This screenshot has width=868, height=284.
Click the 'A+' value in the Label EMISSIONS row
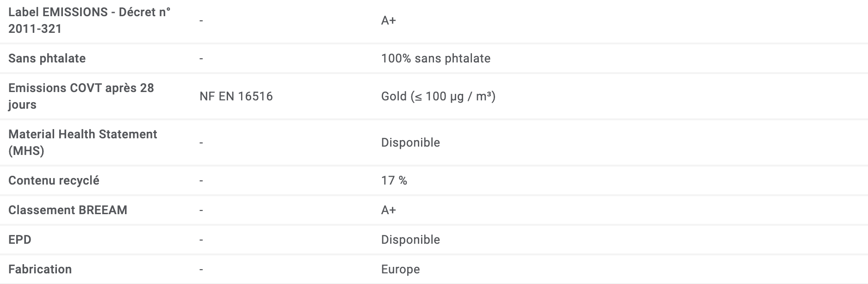[388, 20]
